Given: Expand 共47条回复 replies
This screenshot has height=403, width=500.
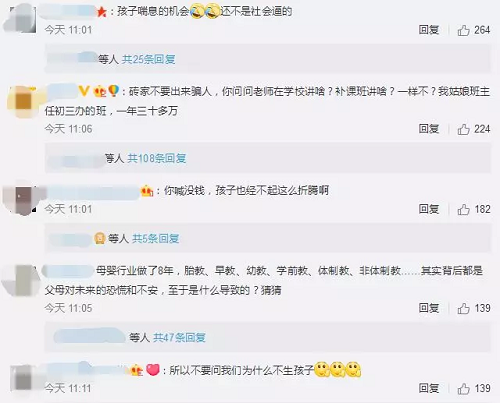Looking at the screenshot, I should coord(179,338).
